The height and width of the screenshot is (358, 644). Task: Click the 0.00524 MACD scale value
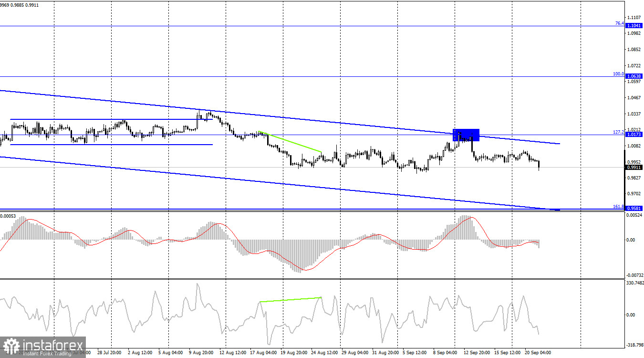634,215
